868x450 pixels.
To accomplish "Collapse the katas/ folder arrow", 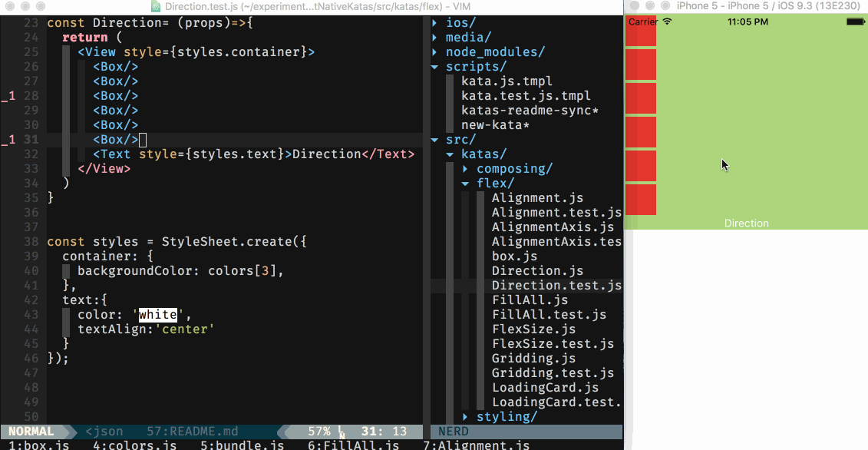I will click(450, 154).
